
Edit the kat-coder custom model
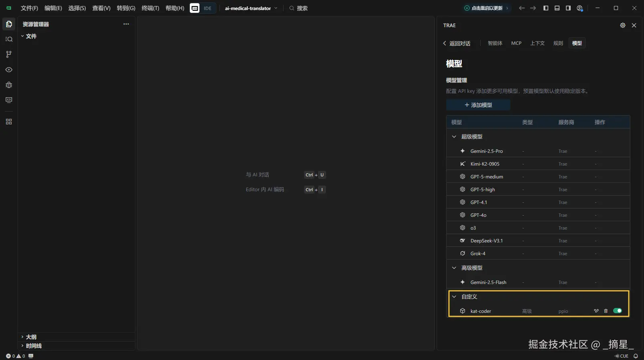pos(596,311)
